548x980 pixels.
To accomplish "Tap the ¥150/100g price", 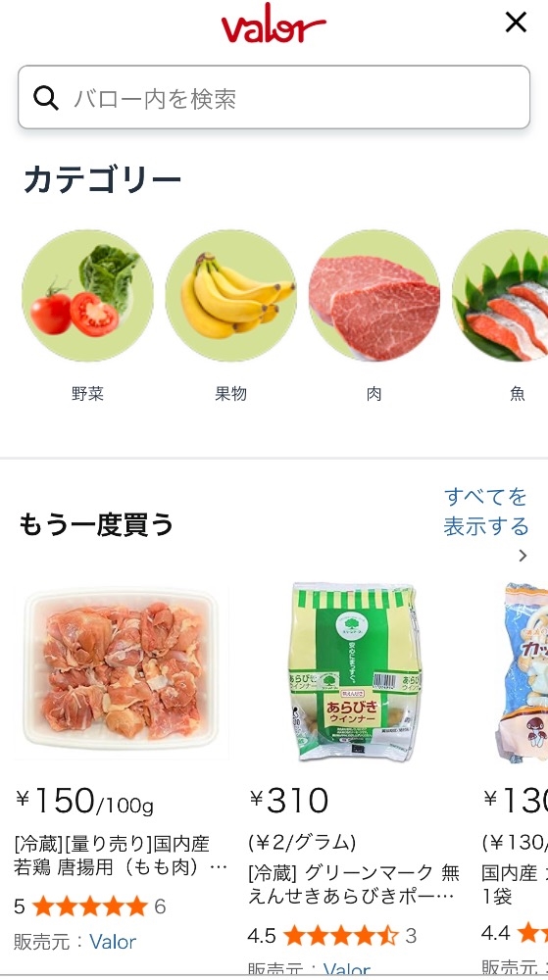I will click(83, 802).
